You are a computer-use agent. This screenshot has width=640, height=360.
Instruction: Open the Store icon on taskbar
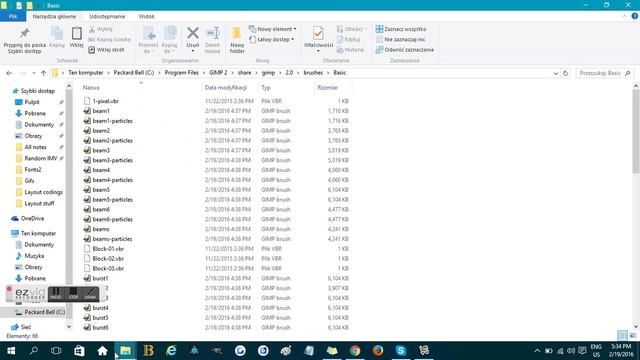(x=79, y=351)
